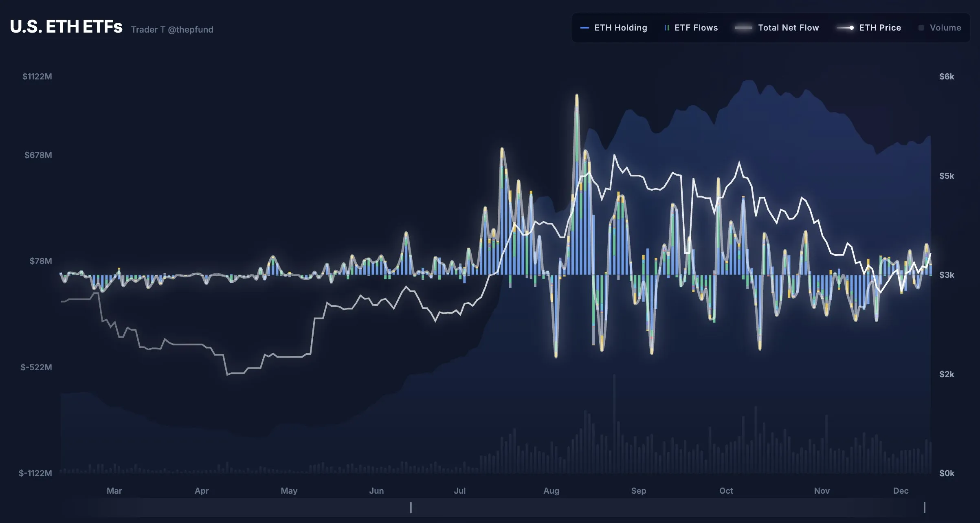Toggle the ETH Price legend label
The image size is (980, 523).
pos(880,28)
